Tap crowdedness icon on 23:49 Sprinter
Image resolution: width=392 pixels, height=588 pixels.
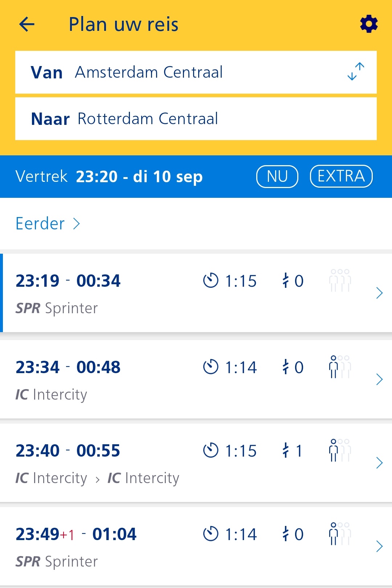pos(340,534)
